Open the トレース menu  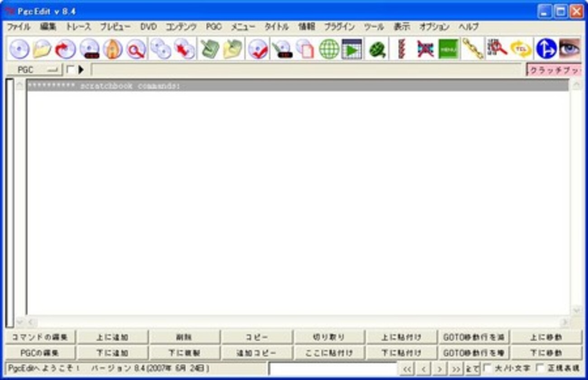pos(78,27)
